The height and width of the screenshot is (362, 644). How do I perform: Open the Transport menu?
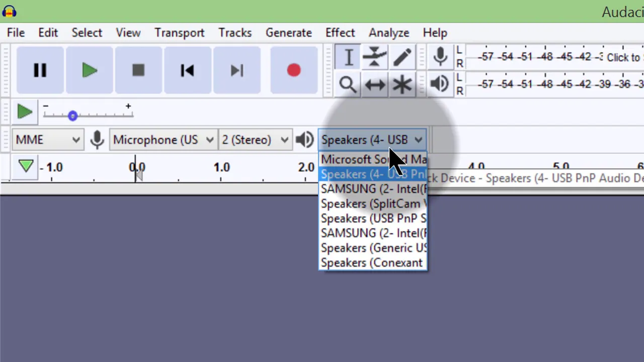click(179, 33)
